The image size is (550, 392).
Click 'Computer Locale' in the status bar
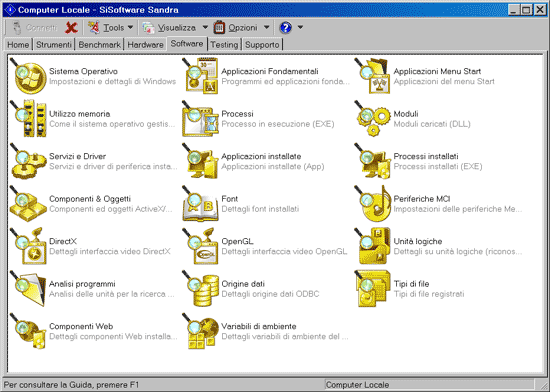coord(358,385)
